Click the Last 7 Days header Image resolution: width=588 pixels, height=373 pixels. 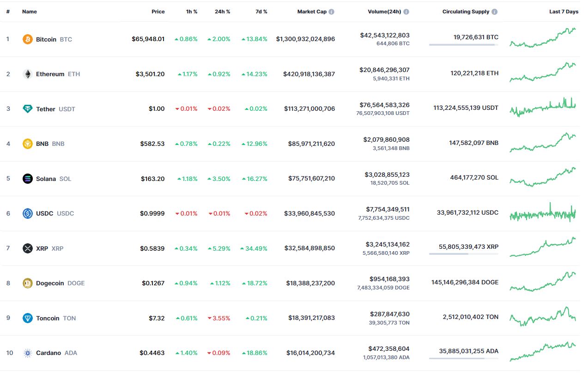pos(564,12)
